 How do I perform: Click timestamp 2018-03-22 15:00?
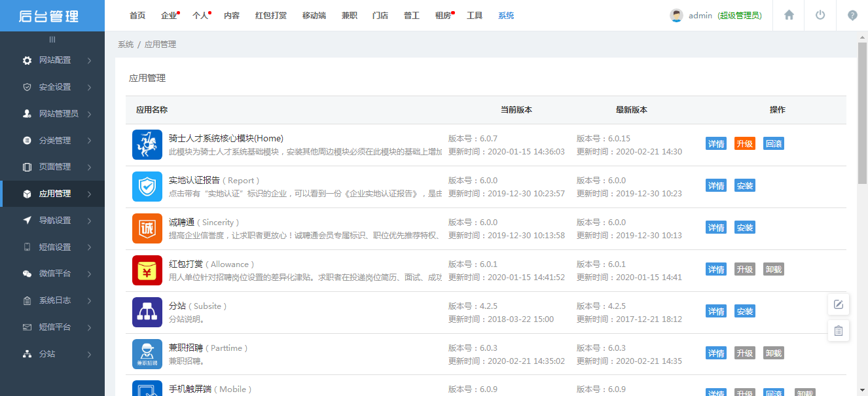click(521, 319)
